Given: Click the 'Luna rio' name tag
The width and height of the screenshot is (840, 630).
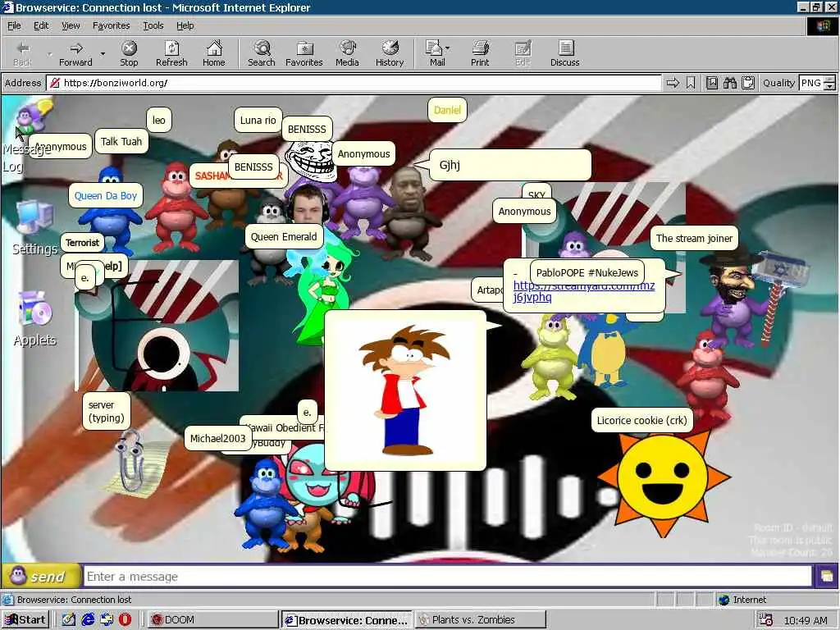Looking at the screenshot, I should [258, 120].
